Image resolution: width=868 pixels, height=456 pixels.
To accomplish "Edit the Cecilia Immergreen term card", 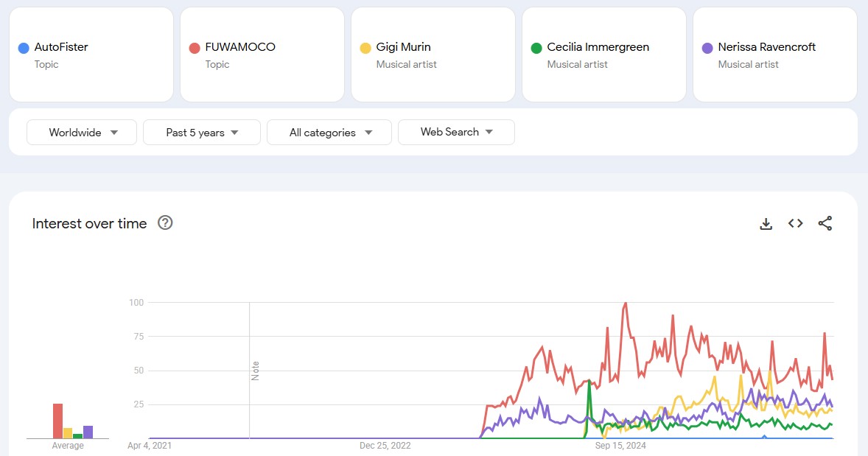I will point(604,55).
